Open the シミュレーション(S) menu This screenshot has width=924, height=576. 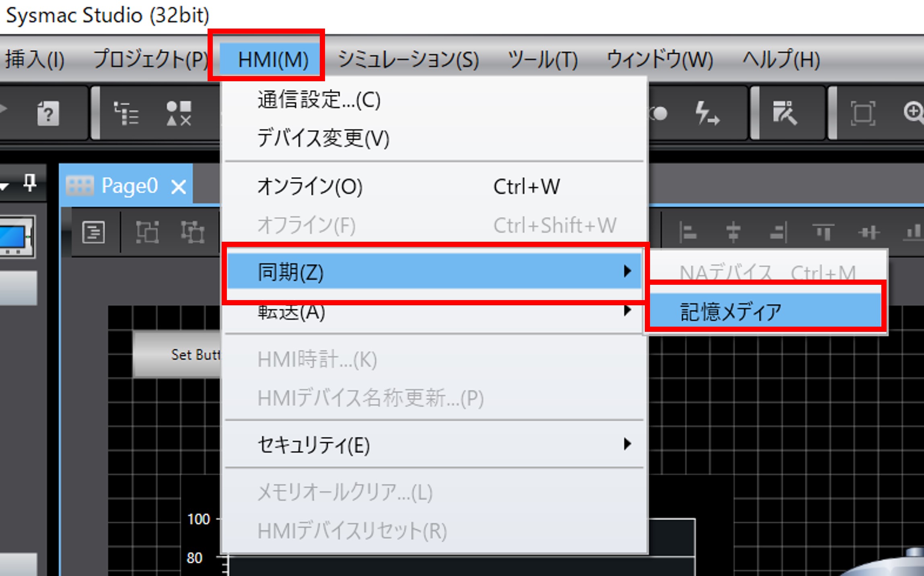click(x=408, y=60)
